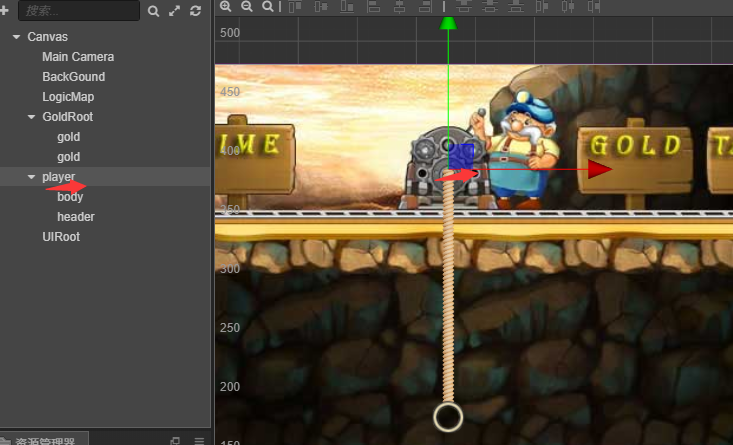This screenshot has width=733, height=445.
Task: Focus the 搜索 search field
Action: (x=79, y=11)
